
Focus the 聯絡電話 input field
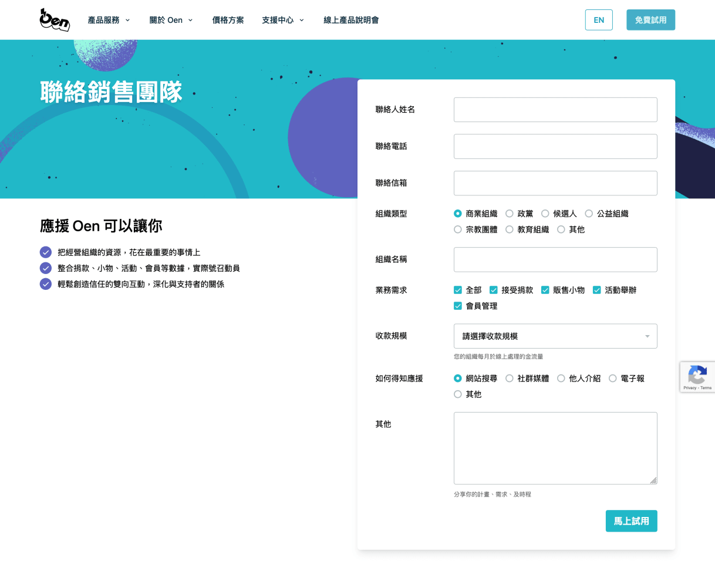pyautogui.click(x=555, y=147)
